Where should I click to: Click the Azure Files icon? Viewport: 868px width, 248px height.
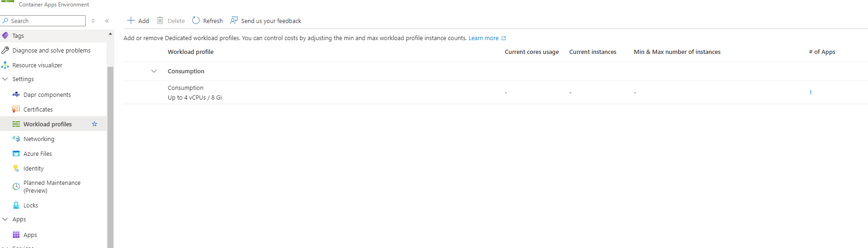[16, 154]
